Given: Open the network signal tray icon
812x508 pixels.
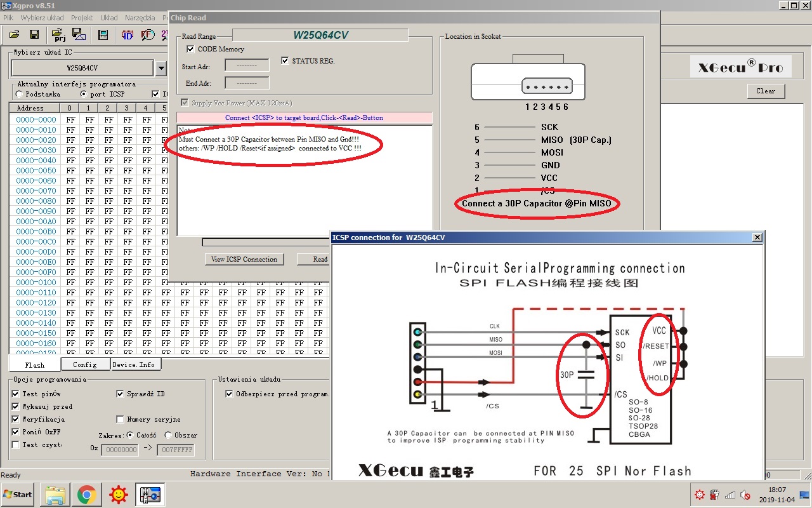Looking at the screenshot, I should 730,495.
